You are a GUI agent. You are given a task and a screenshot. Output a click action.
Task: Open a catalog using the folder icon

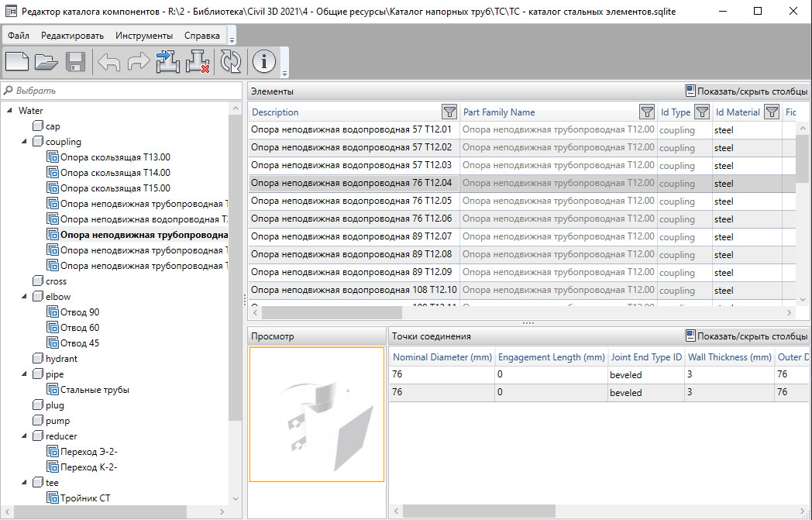[46, 62]
